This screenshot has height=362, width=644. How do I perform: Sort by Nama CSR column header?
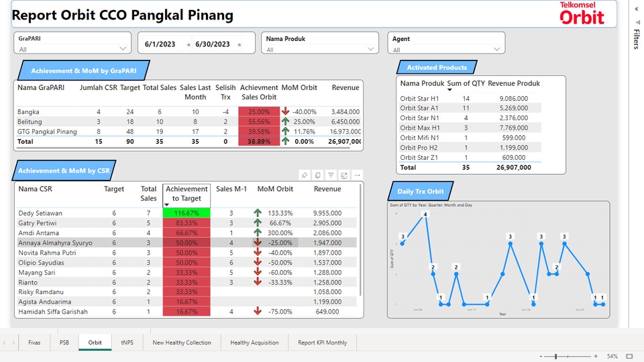(35, 189)
